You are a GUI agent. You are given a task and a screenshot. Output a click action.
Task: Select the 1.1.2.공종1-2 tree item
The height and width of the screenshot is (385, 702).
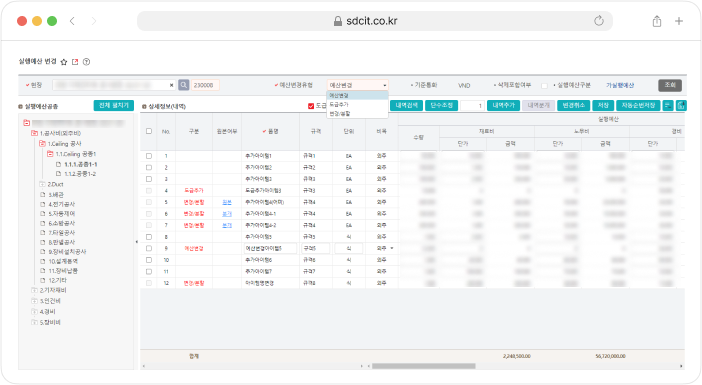[x=80, y=174]
